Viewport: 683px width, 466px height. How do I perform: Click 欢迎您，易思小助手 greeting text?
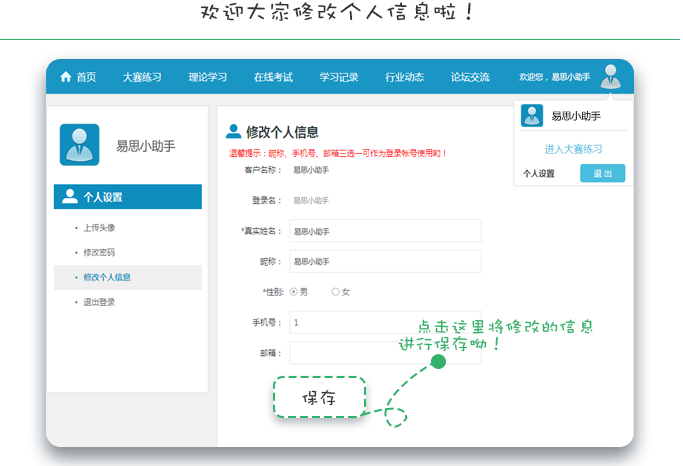555,77
